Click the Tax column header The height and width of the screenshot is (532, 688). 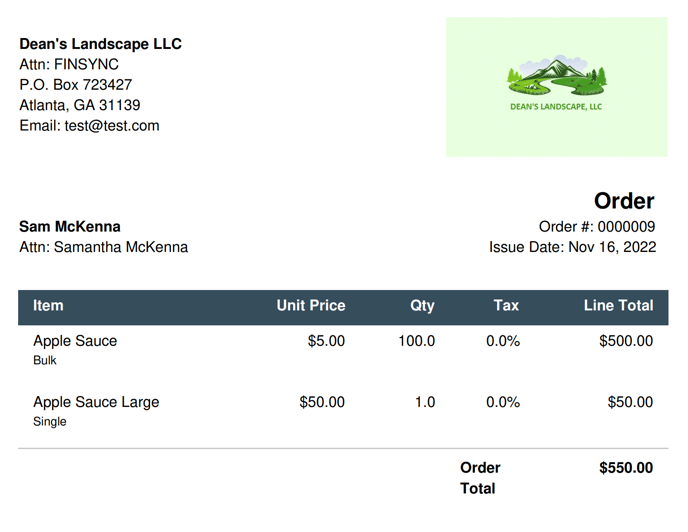pos(506,306)
